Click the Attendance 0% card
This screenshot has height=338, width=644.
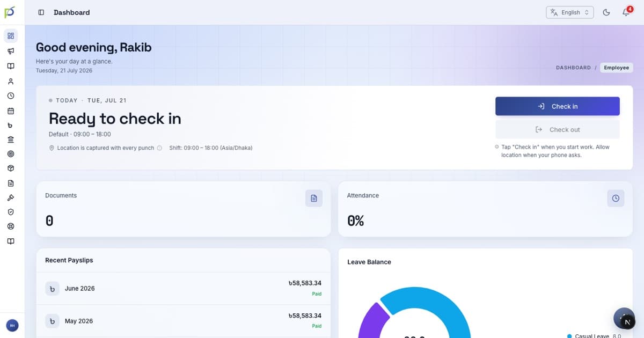pos(485,209)
